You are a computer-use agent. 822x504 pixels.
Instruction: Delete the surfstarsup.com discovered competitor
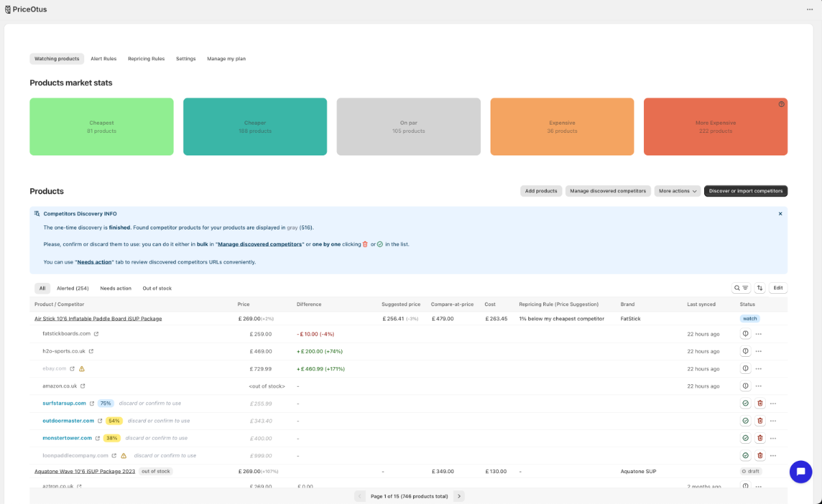click(x=760, y=403)
